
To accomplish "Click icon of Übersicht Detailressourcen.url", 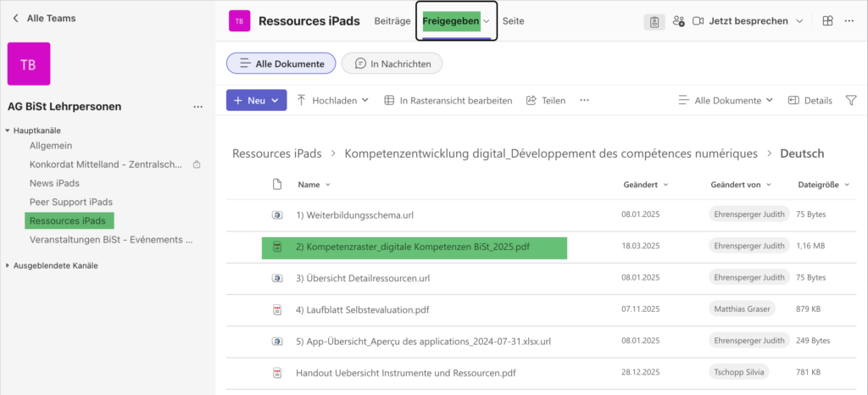I will point(277,278).
